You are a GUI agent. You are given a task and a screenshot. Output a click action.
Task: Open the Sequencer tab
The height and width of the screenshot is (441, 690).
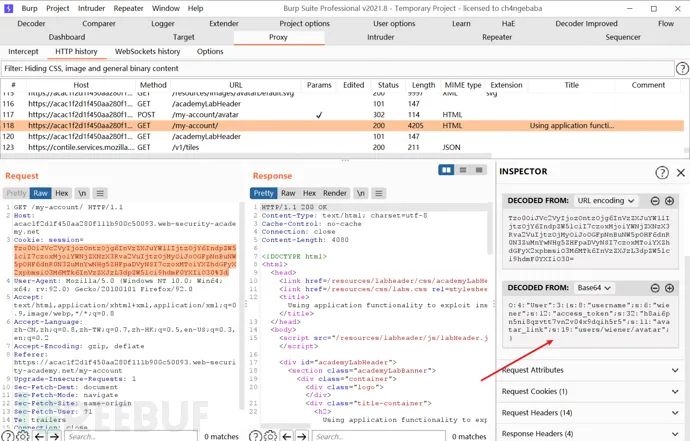623,37
